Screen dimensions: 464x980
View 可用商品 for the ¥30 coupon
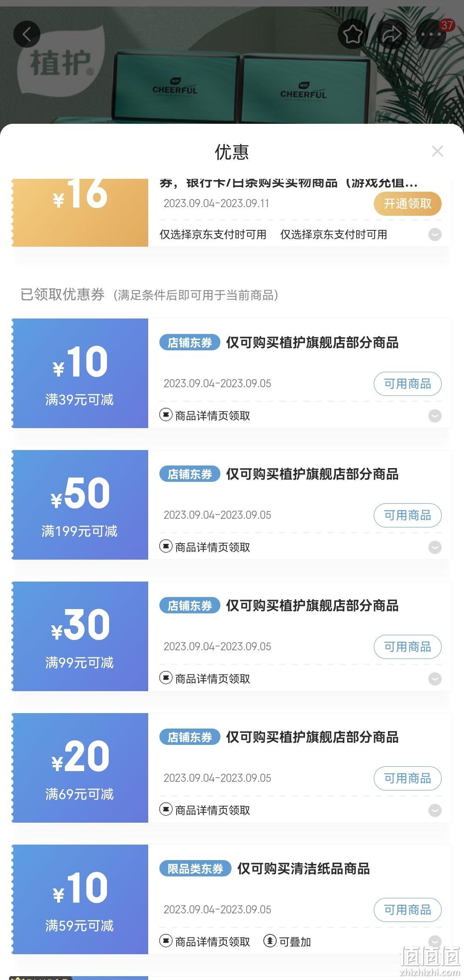[x=407, y=647]
